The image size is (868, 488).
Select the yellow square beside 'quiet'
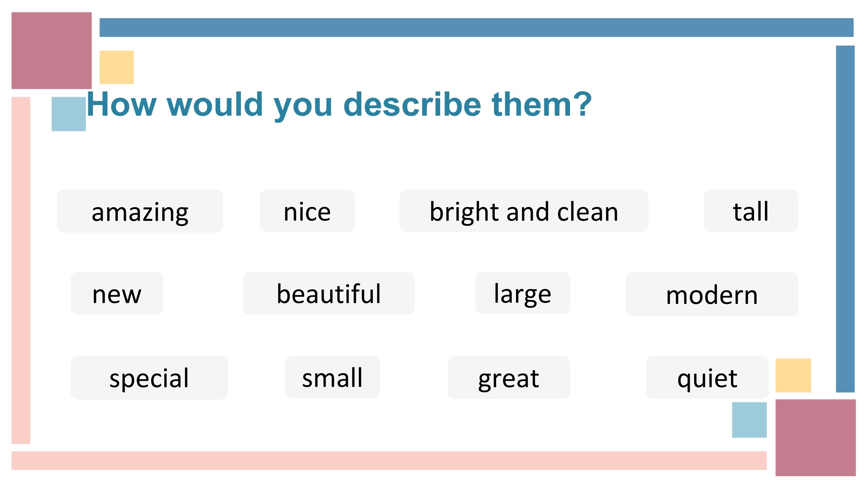[x=793, y=376]
